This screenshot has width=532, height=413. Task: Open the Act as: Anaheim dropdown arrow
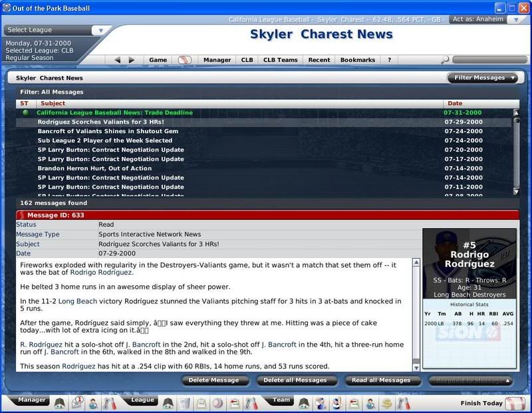pos(516,19)
